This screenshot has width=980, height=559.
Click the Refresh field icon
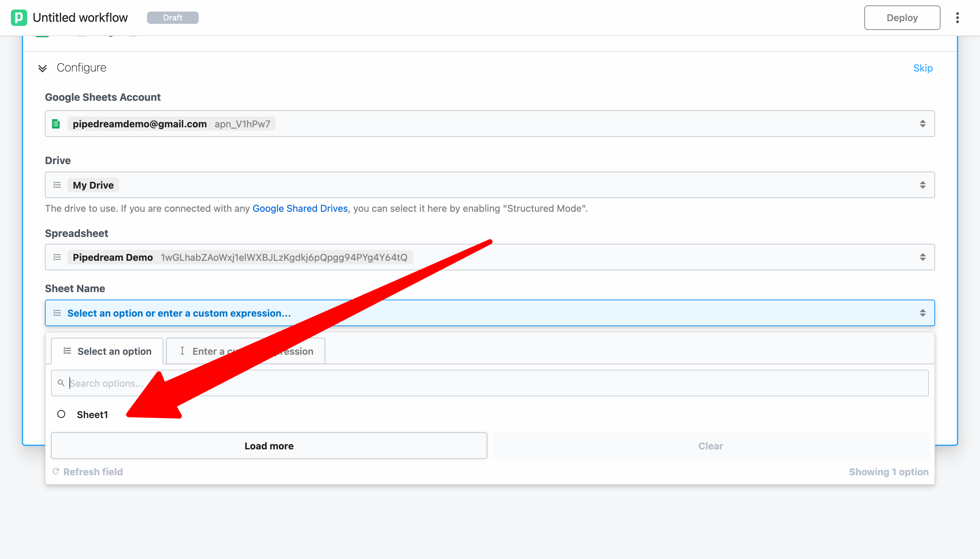[x=56, y=472]
